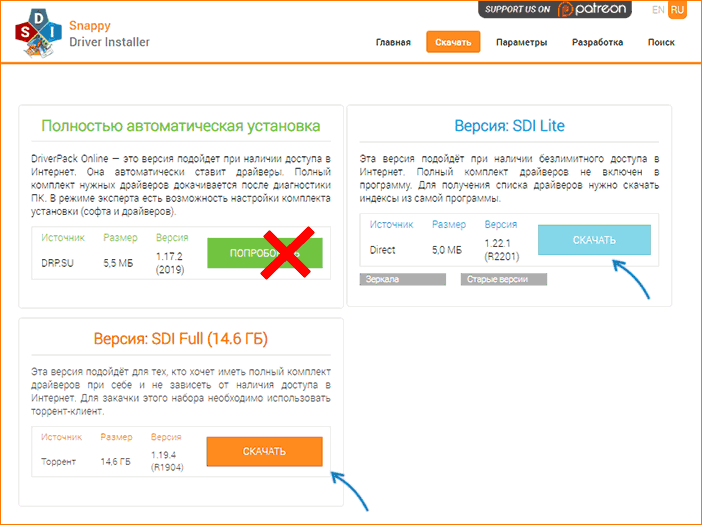Viewport: 702px width, 525px height.
Task: Click the 5,5 МБ size value
Action: point(118,263)
